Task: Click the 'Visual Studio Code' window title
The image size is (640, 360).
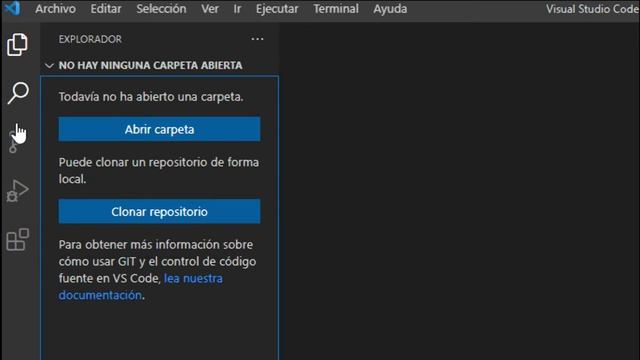Action: (x=593, y=9)
